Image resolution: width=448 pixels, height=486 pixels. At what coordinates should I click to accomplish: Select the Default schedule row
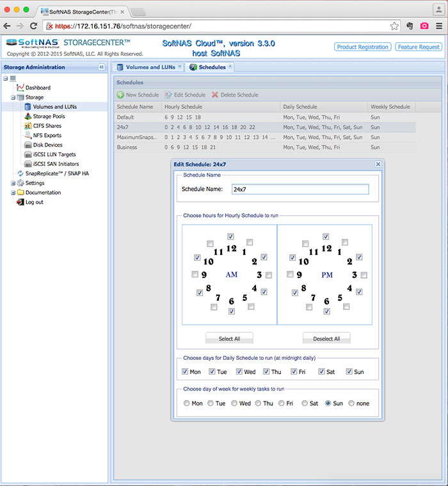pos(265,117)
